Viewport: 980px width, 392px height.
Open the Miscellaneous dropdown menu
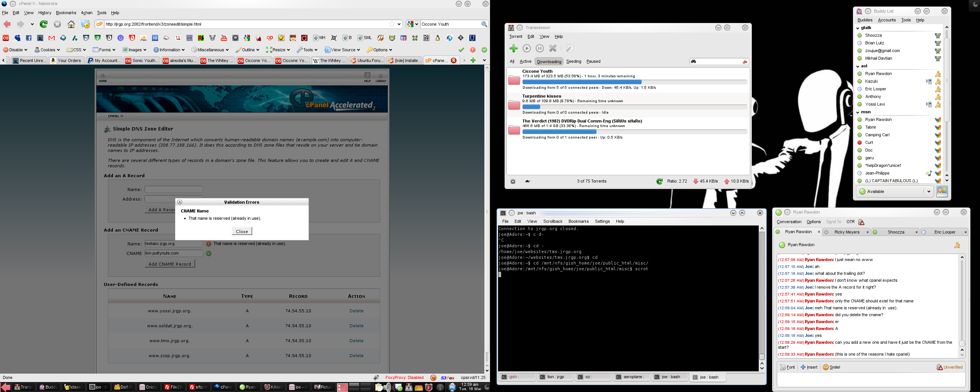[x=210, y=50]
